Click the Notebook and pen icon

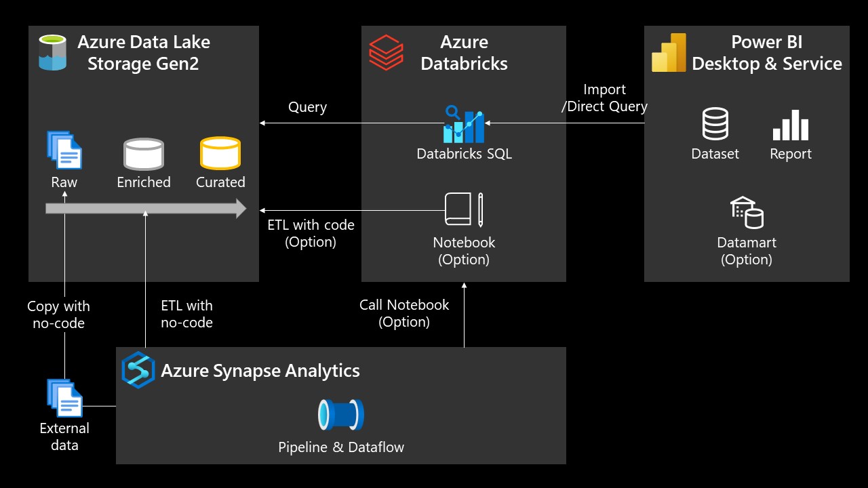coord(465,209)
